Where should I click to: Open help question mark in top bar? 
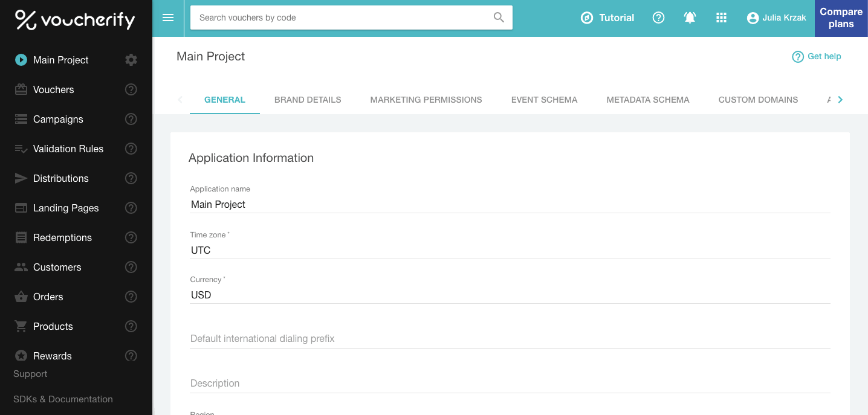[x=659, y=18]
